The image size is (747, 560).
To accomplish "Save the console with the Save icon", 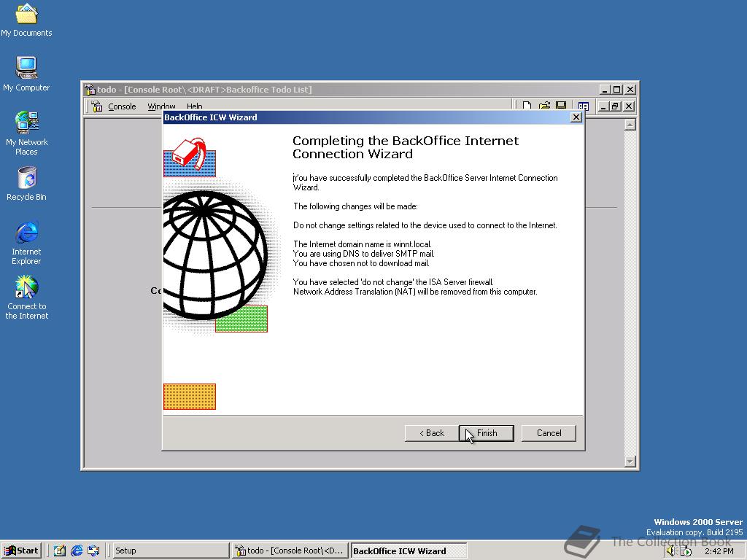I will click(x=561, y=106).
